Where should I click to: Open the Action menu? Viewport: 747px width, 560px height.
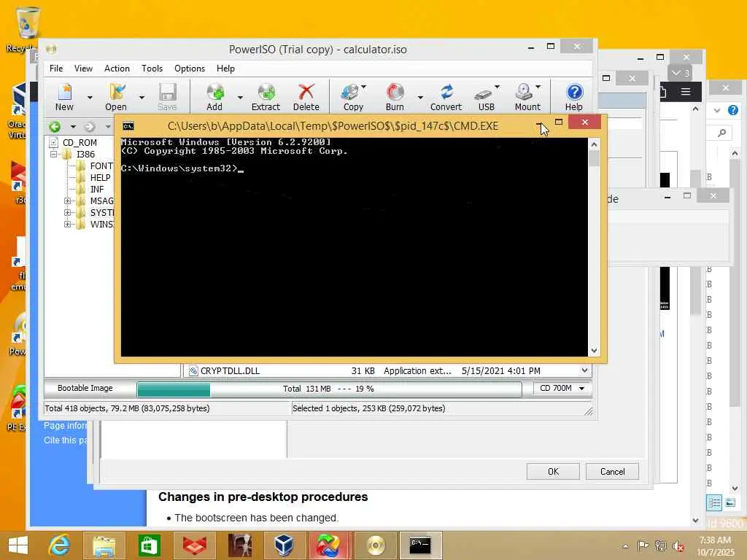(x=117, y=69)
